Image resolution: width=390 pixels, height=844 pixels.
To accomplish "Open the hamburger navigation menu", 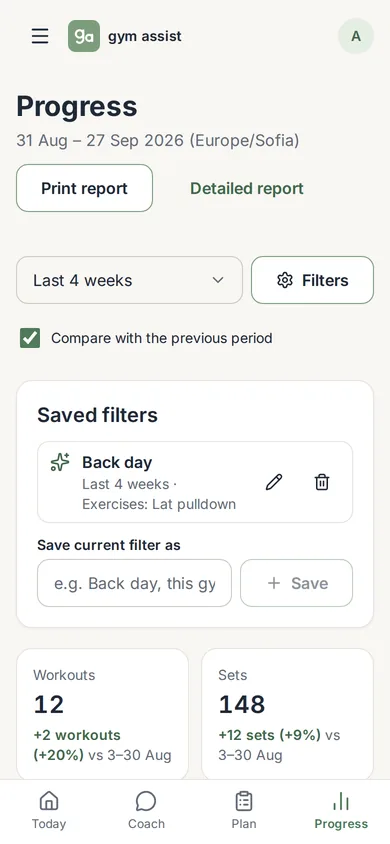I will (40, 36).
